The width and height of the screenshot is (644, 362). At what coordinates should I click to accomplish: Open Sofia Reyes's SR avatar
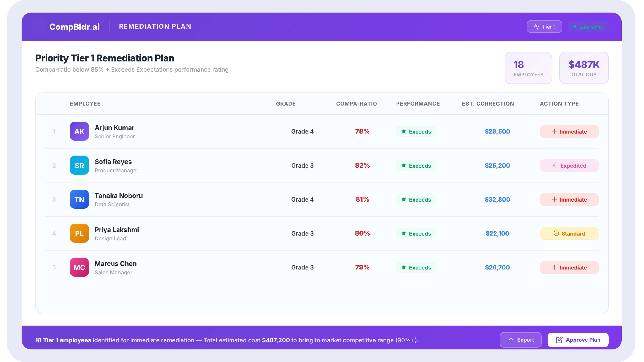coord(79,165)
